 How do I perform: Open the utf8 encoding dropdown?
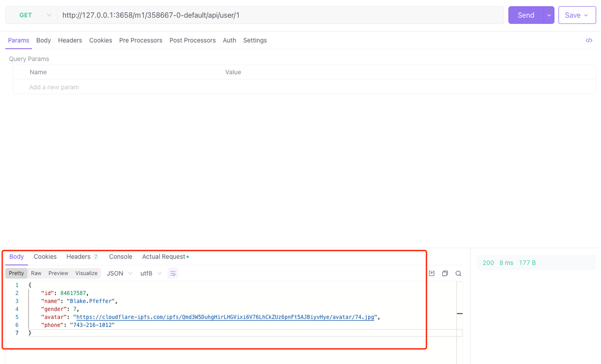151,273
